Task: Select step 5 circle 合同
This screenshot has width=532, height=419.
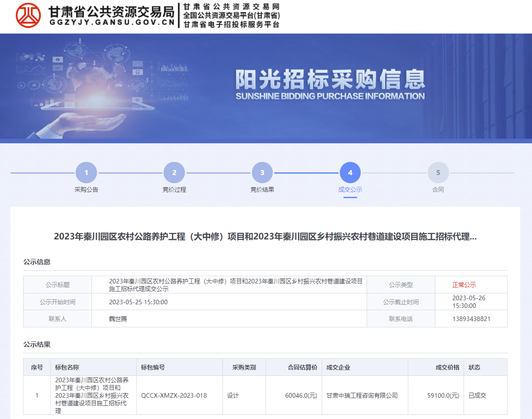Action: coord(438,172)
